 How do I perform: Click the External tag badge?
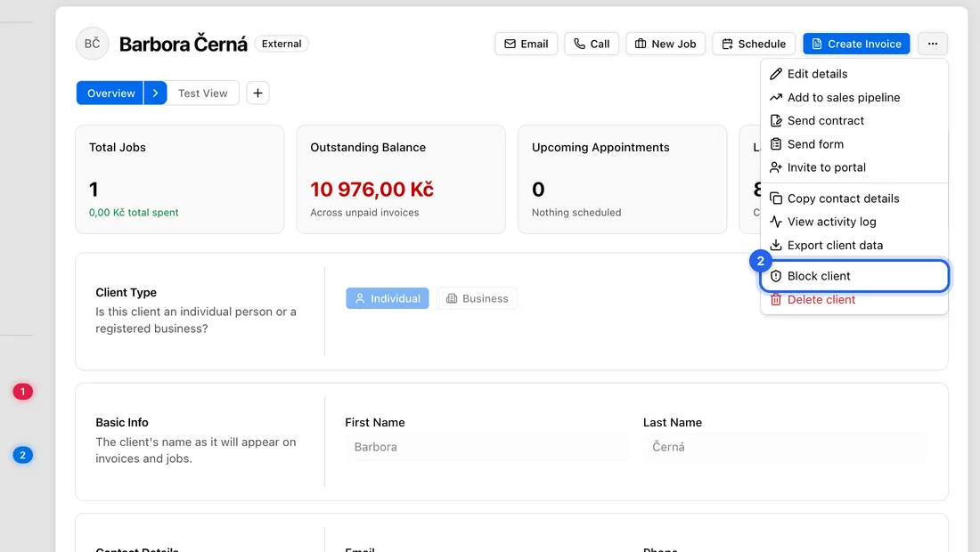(x=282, y=44)
